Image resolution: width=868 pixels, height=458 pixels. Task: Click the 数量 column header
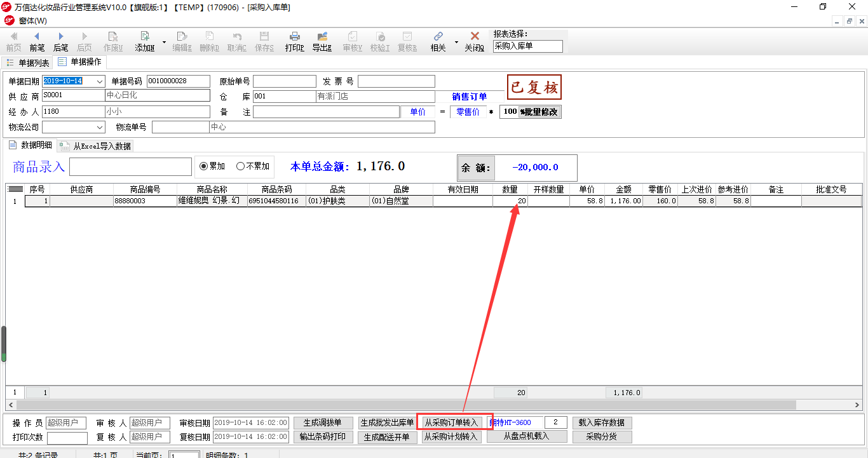510,189
